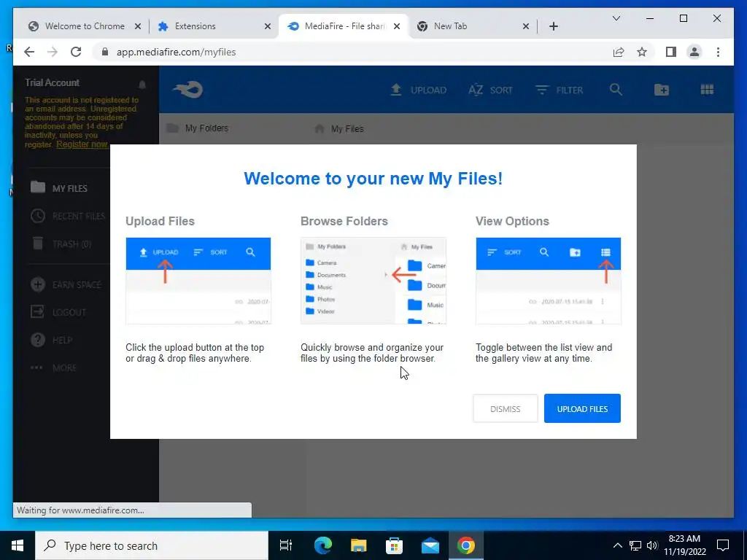Screen dimensions: 747x560
Task: Open the FILTER option
Action: click(x=559, y=90)
